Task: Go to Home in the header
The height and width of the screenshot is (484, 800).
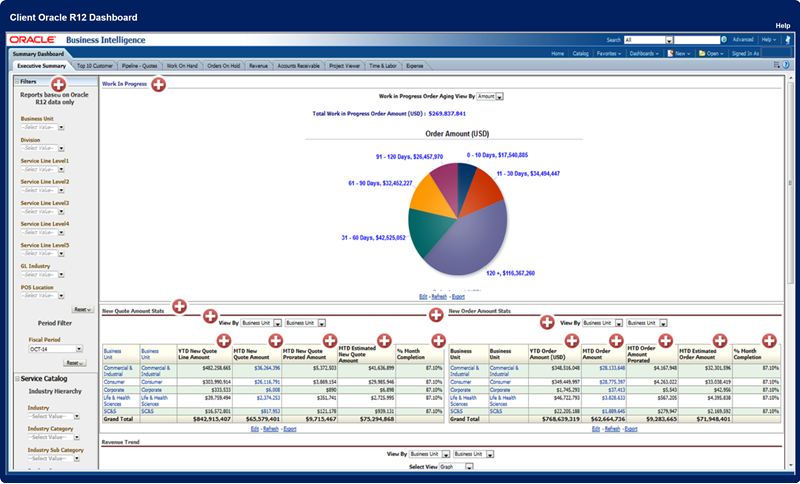Action: click(x=557, y=53)
